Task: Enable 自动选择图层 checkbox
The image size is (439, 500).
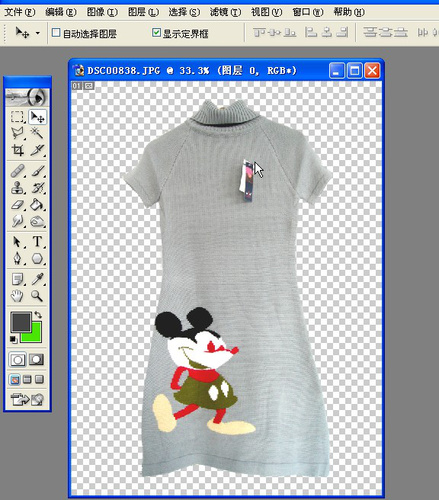Action: [x=56, y=33]
